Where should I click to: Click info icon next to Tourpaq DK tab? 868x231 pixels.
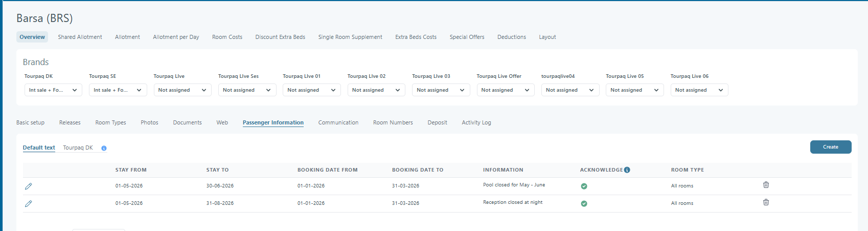[x=104, y=149]
